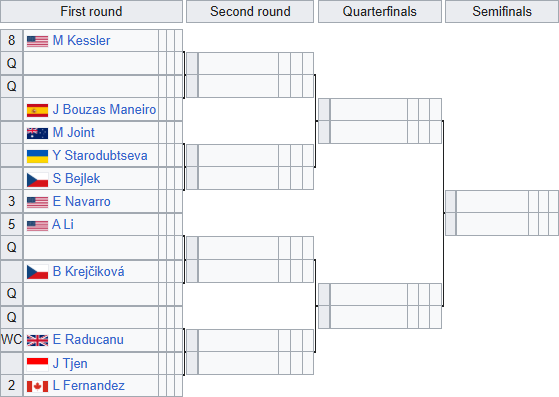Open the M Kessler player link
The image size is (559, 397).
click(81, 41)
